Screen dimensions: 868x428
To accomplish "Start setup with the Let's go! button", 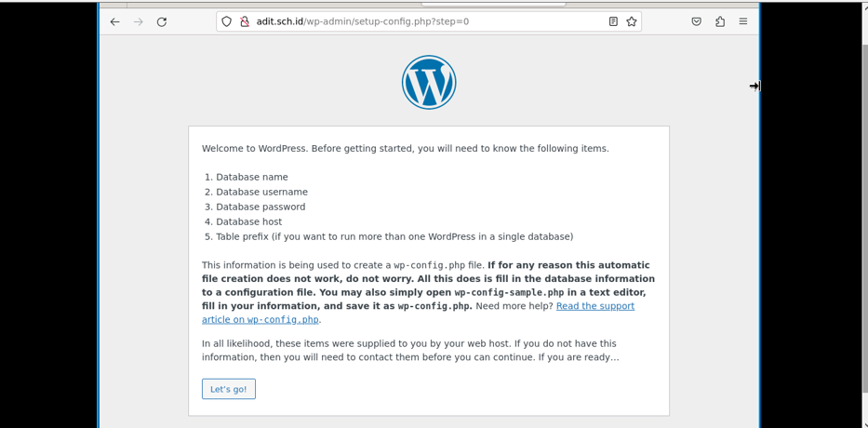I will (x=229, y=389).
